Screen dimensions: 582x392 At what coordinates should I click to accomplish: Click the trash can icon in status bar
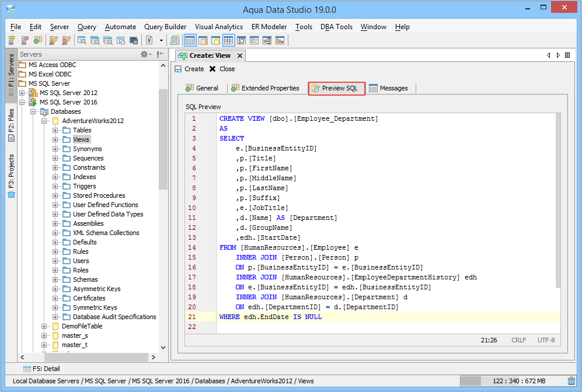point(571,381)
